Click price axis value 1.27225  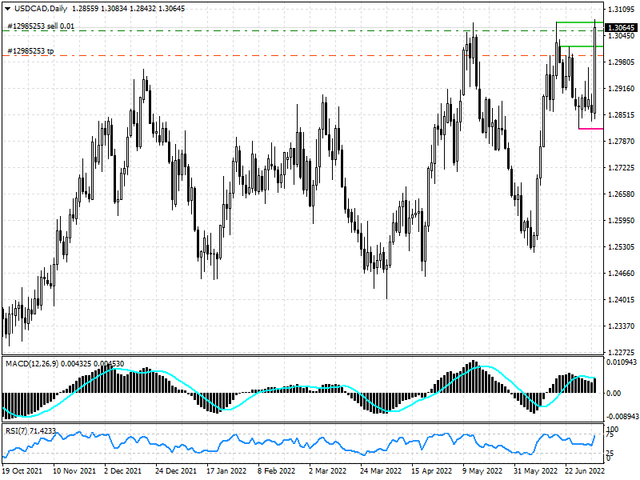pyautogui.click(x=621, y=168)
